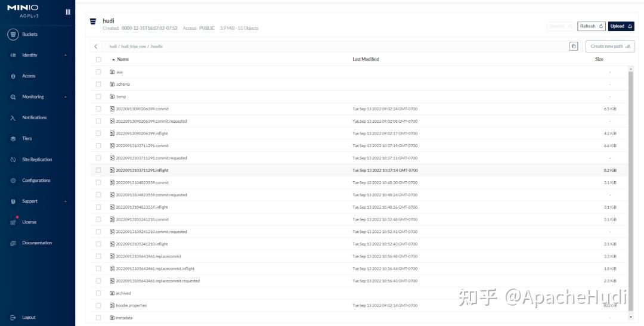The height and width of the screenshot is (326, 644).
Task: Select checkbox for 20220913104823559.commit
Action: 98,182
